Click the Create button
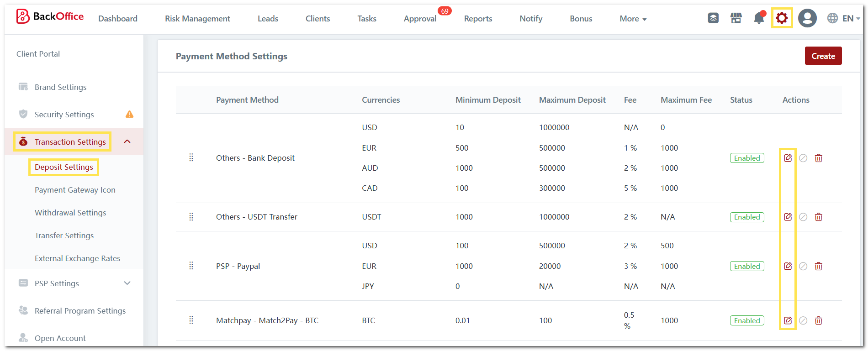This screenshot has height=351, width=868. pyautogui.click(x=823, y=56)
